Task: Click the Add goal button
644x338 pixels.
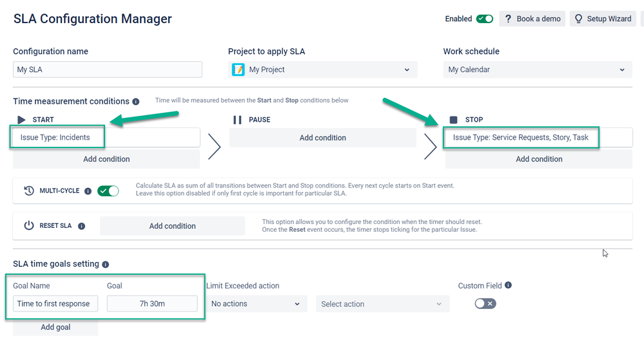Action: pos(55,327)
